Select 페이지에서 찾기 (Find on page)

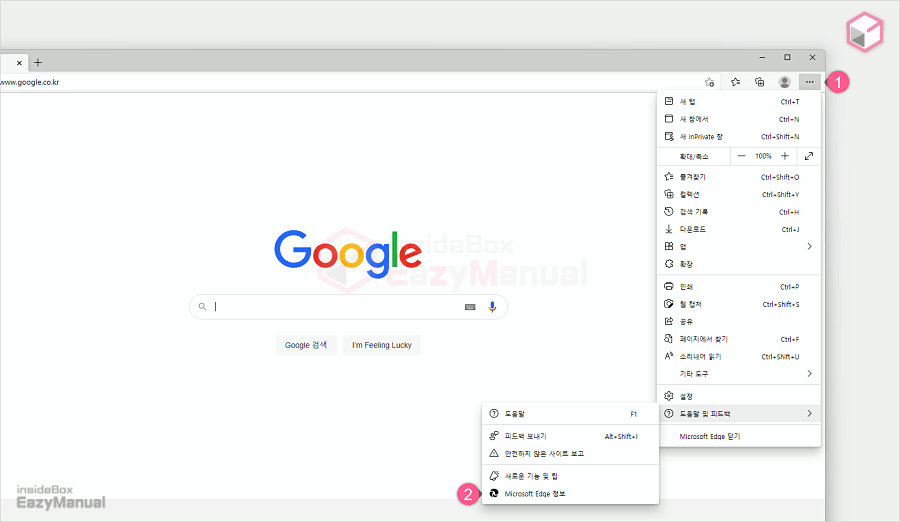click(x=739, y=339)
